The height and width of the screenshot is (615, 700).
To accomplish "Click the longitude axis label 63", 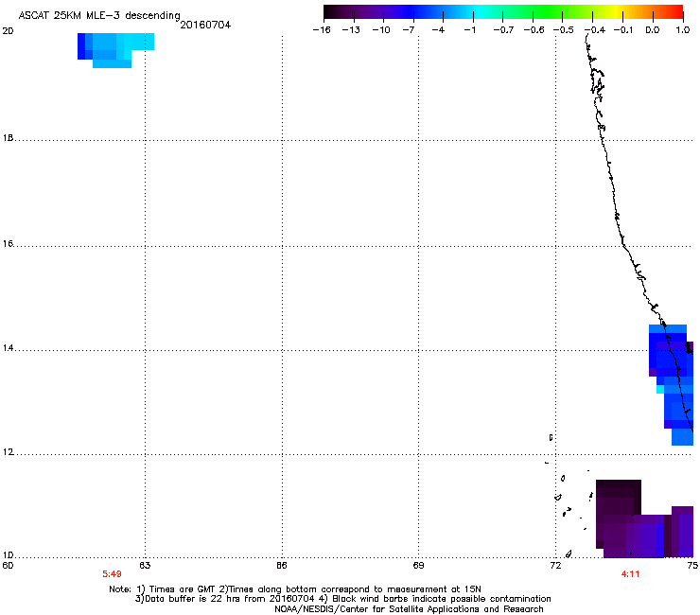I will [145, 566].
